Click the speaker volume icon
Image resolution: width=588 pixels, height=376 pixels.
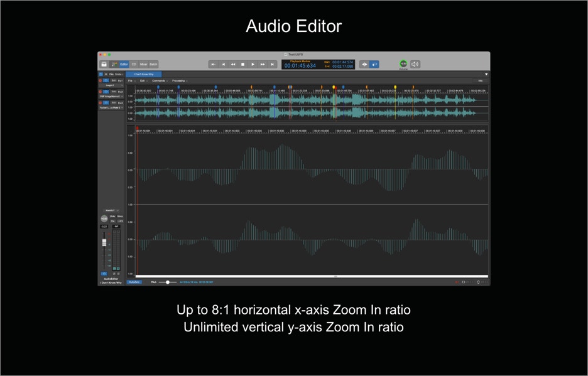(x=415, y=64)
